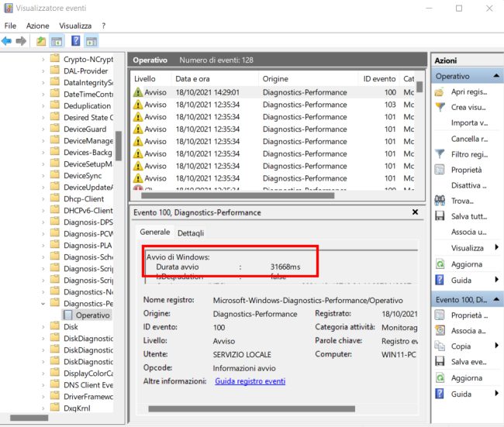The width and height of the screenshot is (504, 427).
Task: Click Salva eventi floppy icon in Evento section
Action: [440, 362]
